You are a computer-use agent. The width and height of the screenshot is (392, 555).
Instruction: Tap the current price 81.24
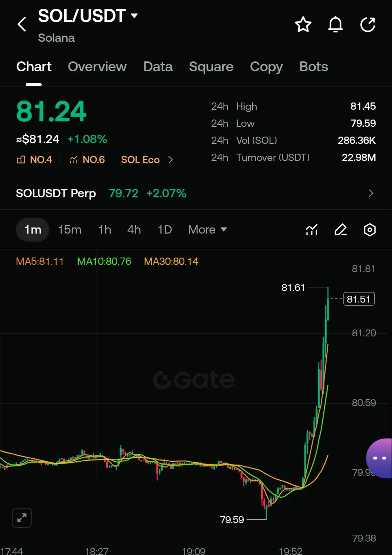(51, 112)
